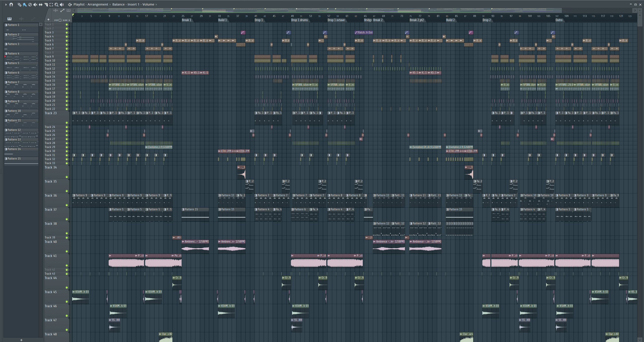Image resolution: width=644 pixels, height=342 pixels.
Task: Select the Draw pencil tool
Action: (x=19, y=5)
